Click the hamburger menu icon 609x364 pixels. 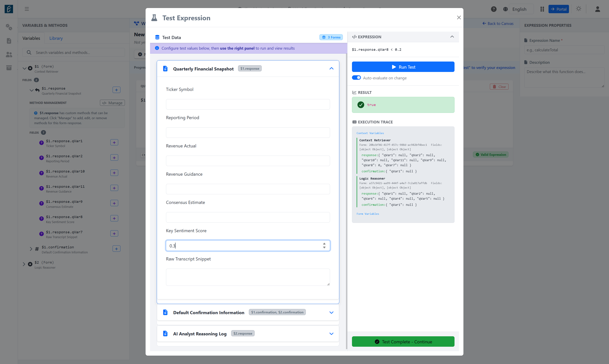[27, 9]
